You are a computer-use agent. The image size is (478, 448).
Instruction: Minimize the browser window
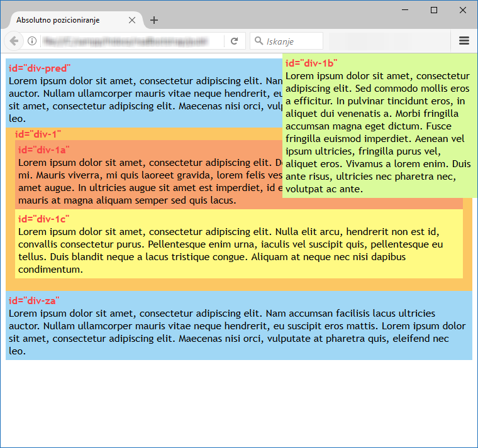(x=405, y=10)
